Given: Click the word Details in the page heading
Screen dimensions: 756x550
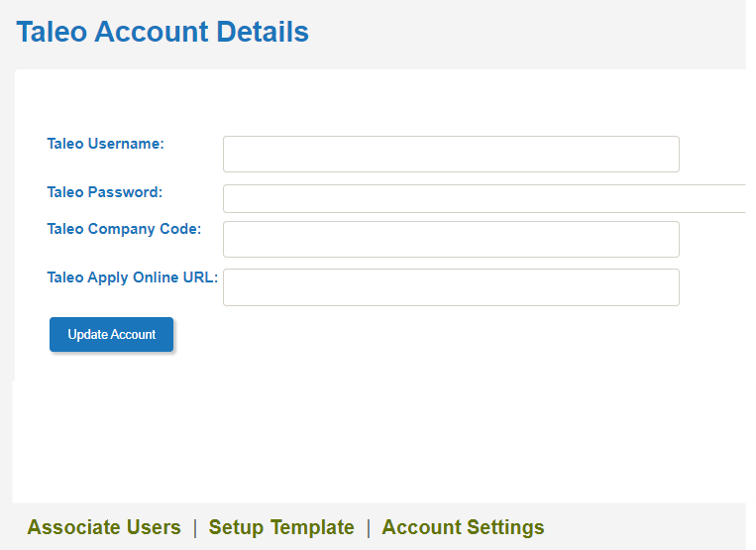Looking at the screenshot, I should pyautogui.click(x=263, y=32).
